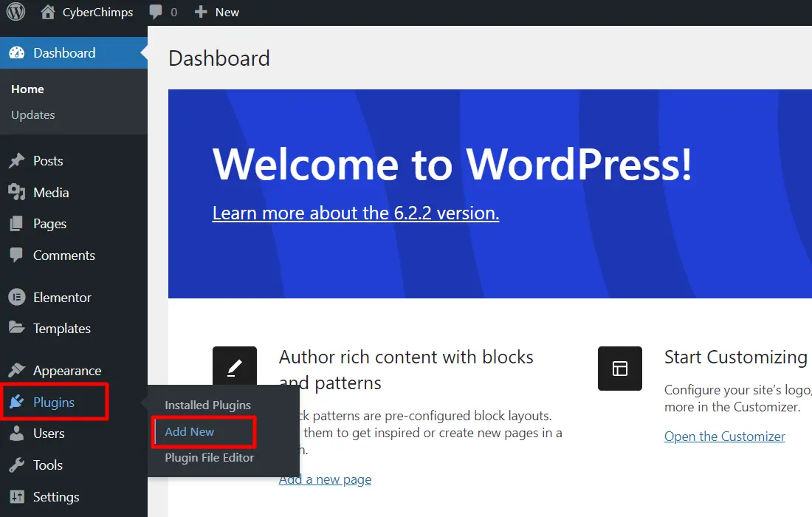Follow Learn more about the 6.2.2 version link

pos(356,213)
